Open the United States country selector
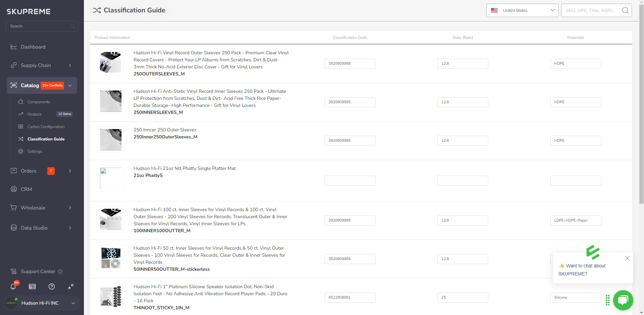Viewport: 644px width, 315px height. tap(522, 10)
